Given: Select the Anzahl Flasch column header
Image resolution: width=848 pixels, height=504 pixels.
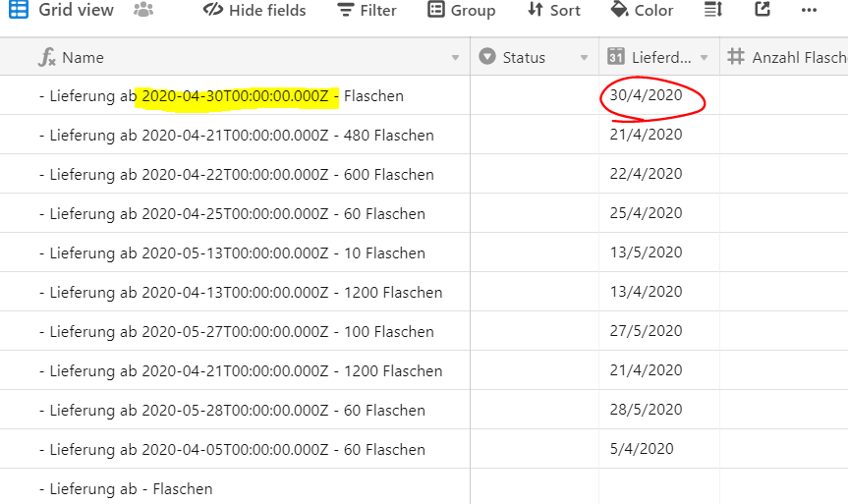Looking at the screenshot, I should tap(784, 57).
